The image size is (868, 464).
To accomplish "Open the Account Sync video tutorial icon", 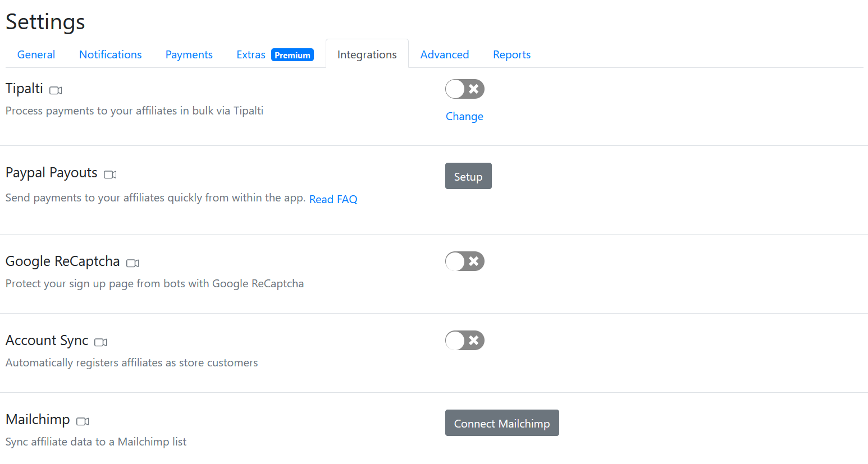I will pos(100,342).
